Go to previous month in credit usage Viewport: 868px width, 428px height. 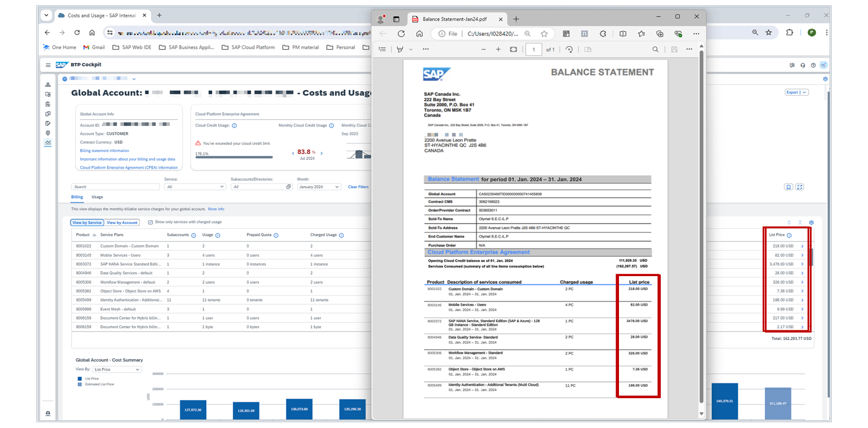coord(293,154)
